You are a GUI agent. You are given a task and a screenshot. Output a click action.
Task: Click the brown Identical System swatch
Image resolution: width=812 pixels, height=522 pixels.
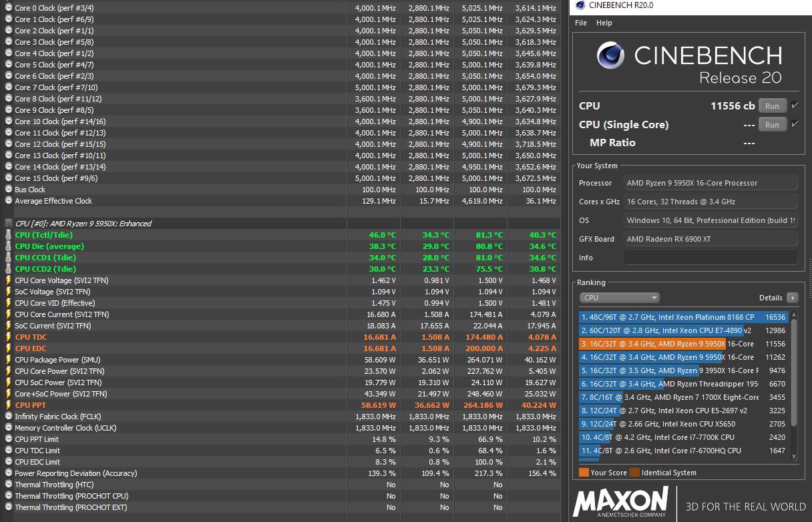click(x=634, y=473)
